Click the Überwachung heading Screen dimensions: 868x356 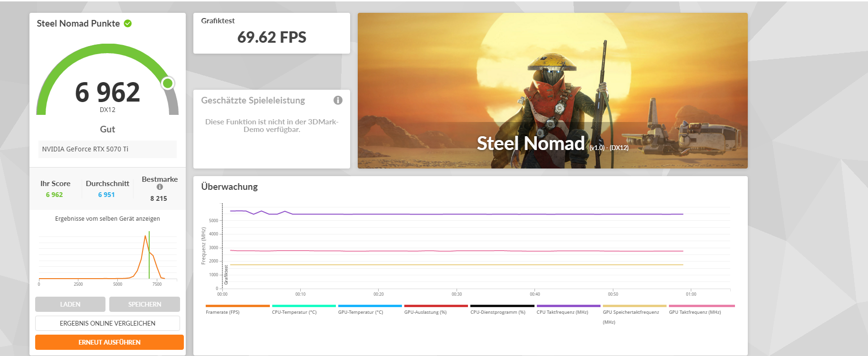(x=229, y=187)
